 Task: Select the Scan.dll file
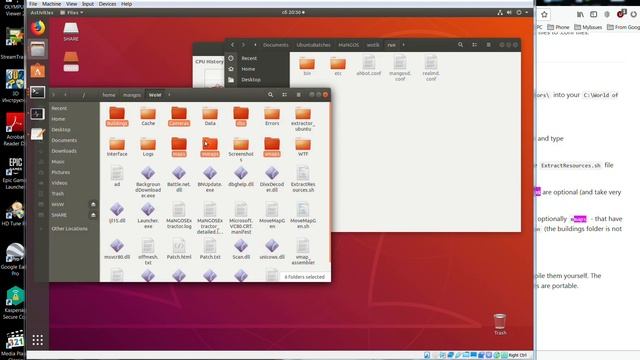tap(241, 249)
